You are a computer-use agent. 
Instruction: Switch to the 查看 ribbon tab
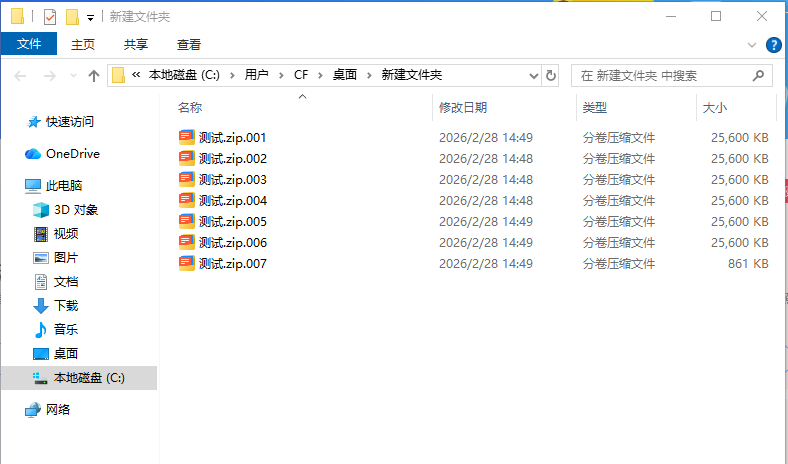189,44
